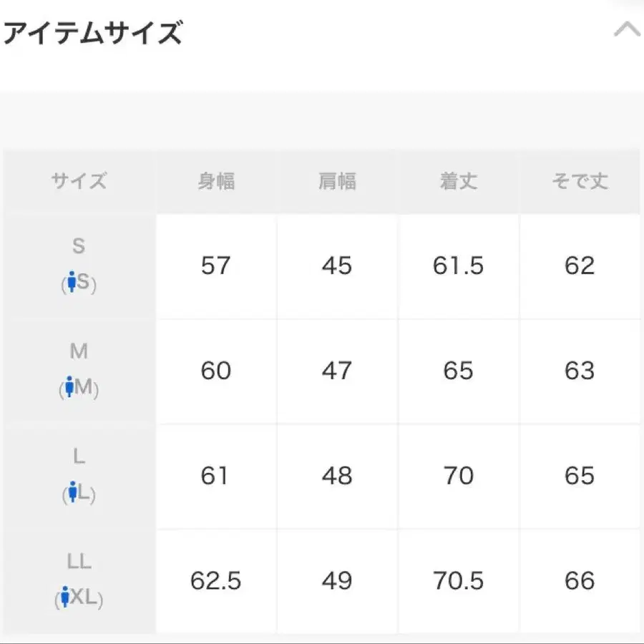Click the value 70.5 in row LL
The height and width of the screenshot is (644, 644).
click(x=459, y=581)
